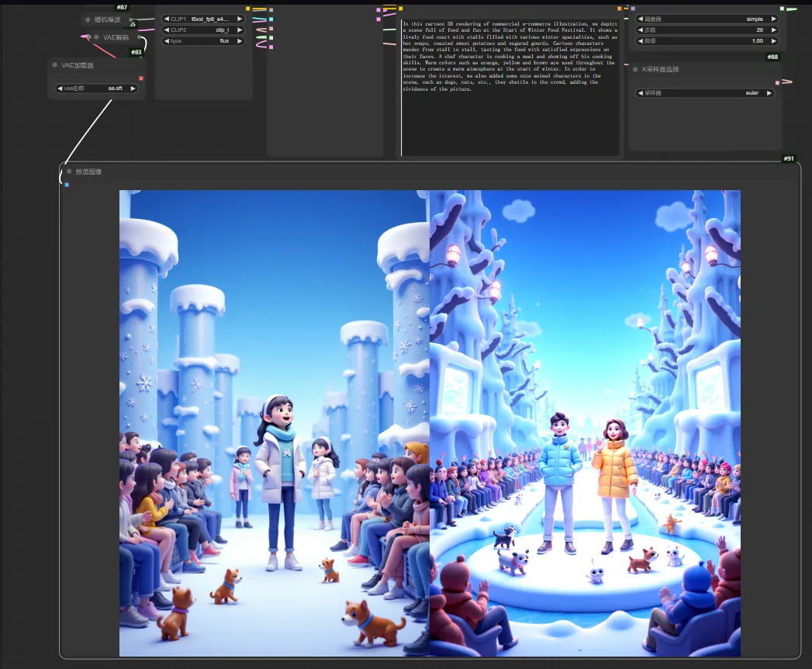
Task: Increase 降噪 value with right arrow
Action: tap(772, 40)
